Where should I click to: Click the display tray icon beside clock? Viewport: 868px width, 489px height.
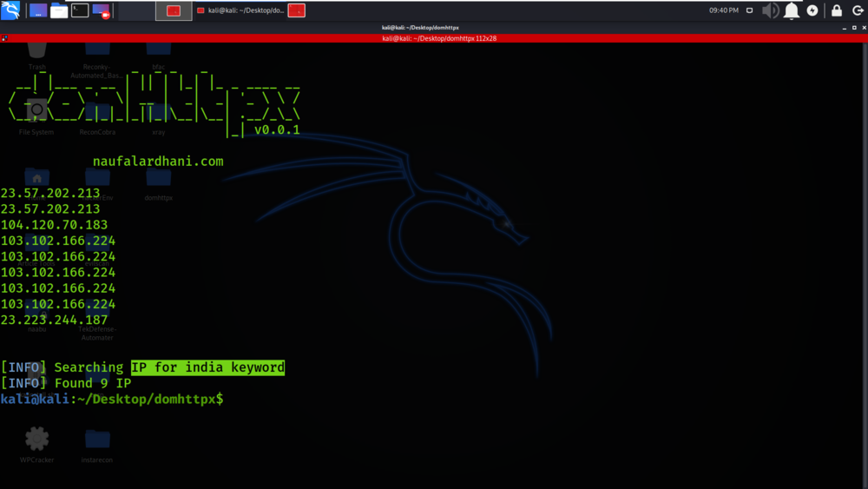pyautogui.click(x=750, y=10)
